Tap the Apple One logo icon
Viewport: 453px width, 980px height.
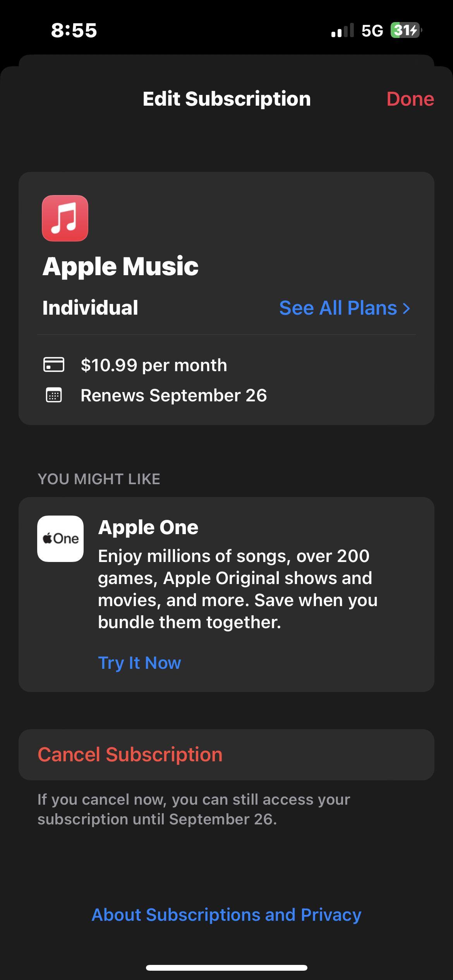point(60,538)
